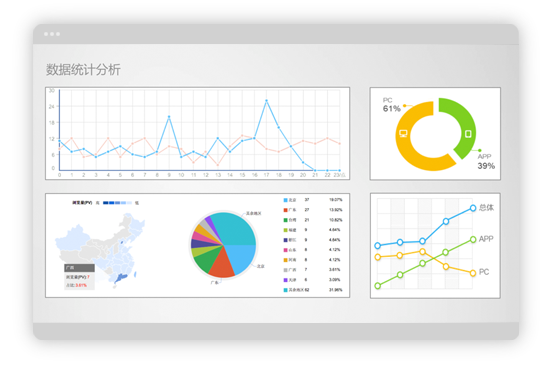Click the green pie slice
Viewport: 550px width, 367px height.
click(206, 261)
